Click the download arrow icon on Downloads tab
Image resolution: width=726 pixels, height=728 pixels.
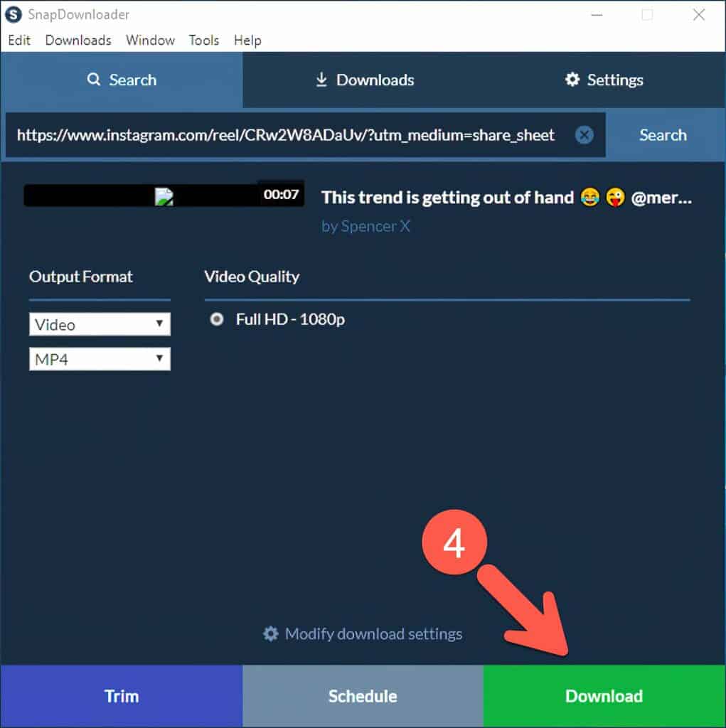click(321, 80)
